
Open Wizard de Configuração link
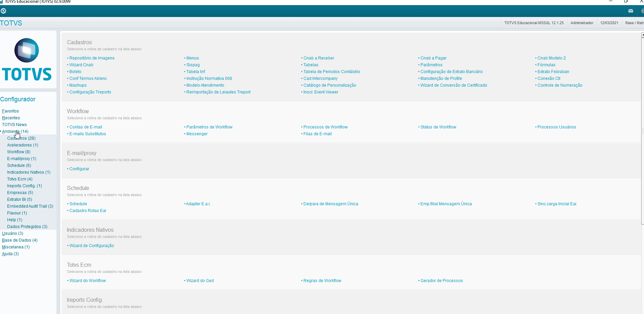[92, 246]
